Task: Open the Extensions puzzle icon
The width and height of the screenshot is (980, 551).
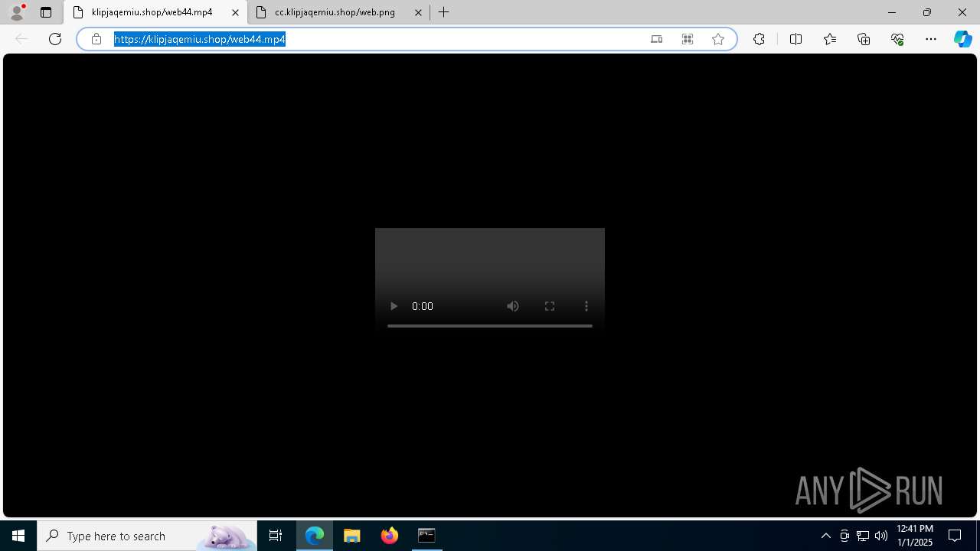Action: tap(759, 39)
